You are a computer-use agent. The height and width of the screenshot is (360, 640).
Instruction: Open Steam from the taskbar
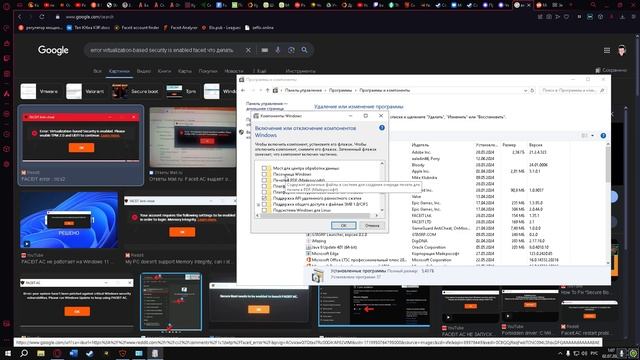pos(90,353)
